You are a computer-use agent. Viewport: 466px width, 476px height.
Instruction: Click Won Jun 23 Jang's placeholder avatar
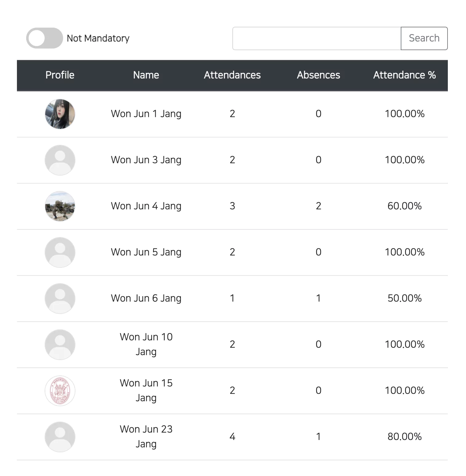pyautogui.click(x=60, y=437)
